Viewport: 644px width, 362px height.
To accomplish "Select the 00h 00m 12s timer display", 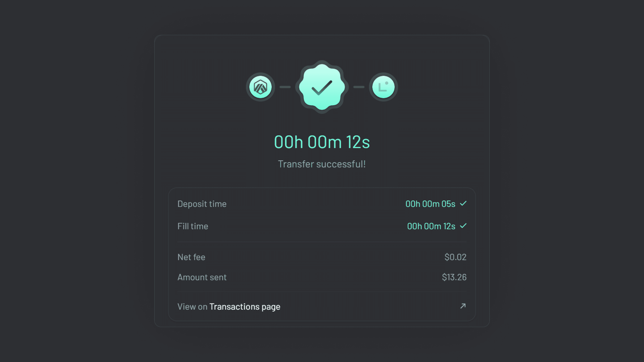I will [322, 142].
